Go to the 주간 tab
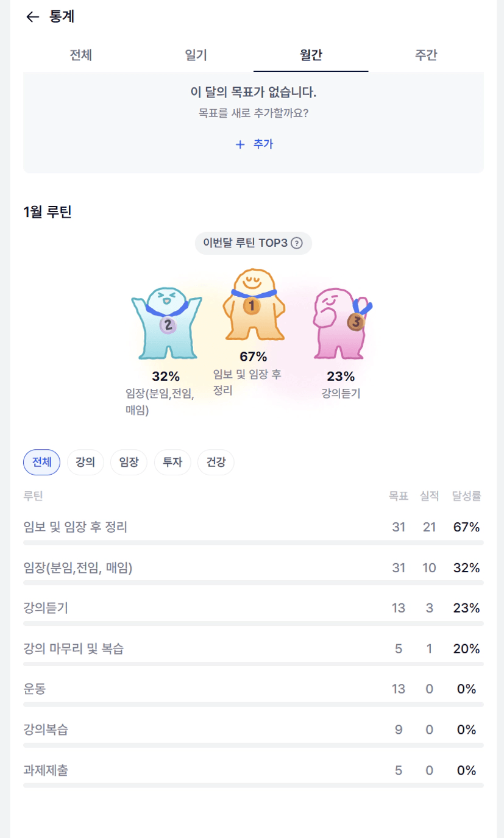The width and height of the screenshot is (504, 838). pyautogui.click(x=426, y=55)
